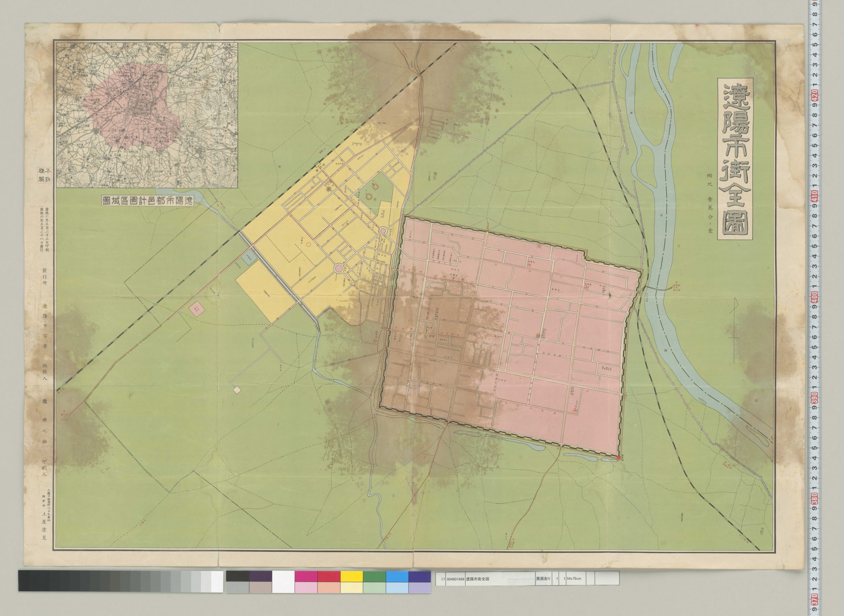The width and height of the screenshot is (844, 616).
Task: Click the small red circle in yellow district
Action: pos(308,245)
